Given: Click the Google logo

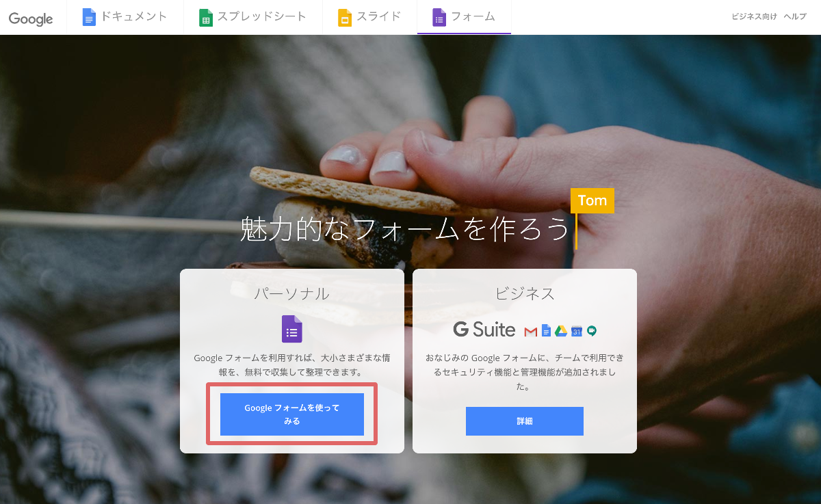Looking at the screenshot, I should pos(31,18).
